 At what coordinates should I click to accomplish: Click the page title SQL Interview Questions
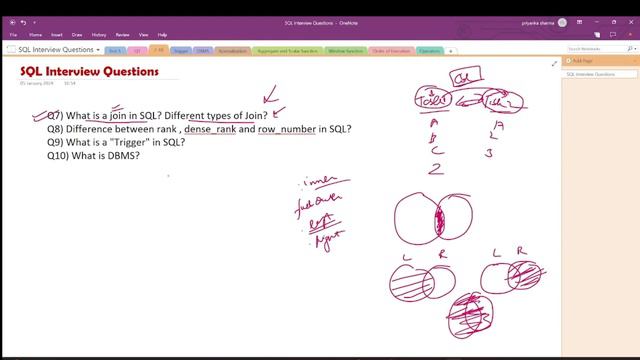coord(89,71)
